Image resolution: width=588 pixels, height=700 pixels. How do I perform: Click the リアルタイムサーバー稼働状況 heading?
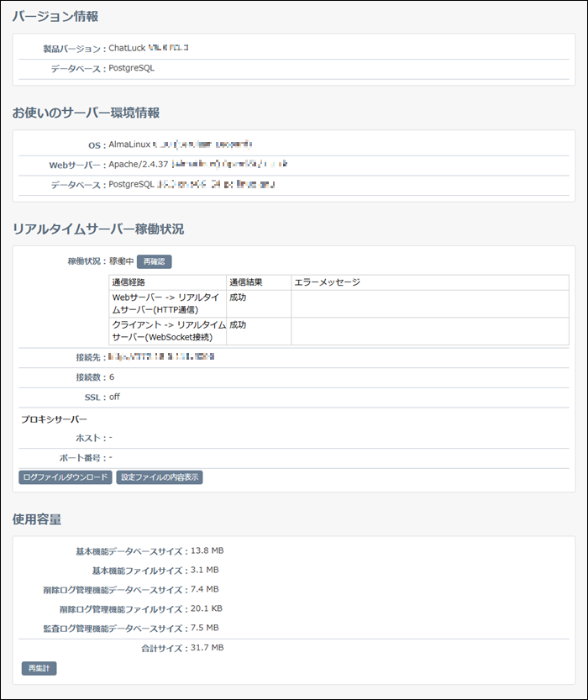[97, 229]
